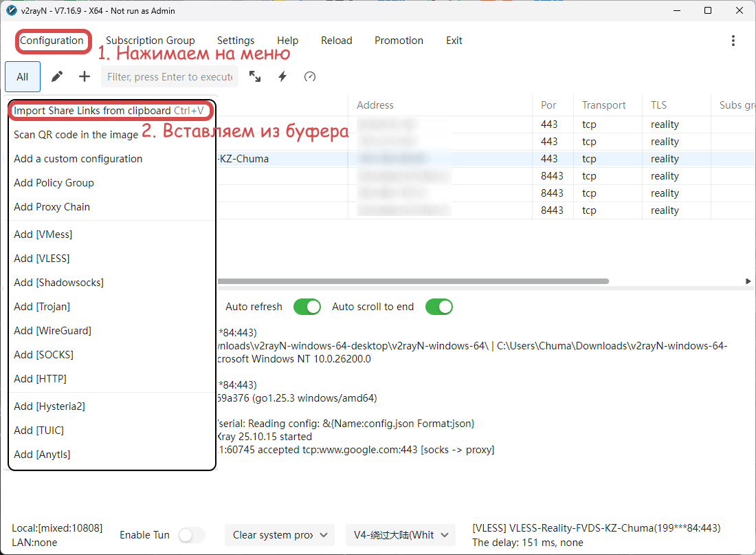Enable the Tun mode switch
The image size is (756, 555).
tap(192, 535)
